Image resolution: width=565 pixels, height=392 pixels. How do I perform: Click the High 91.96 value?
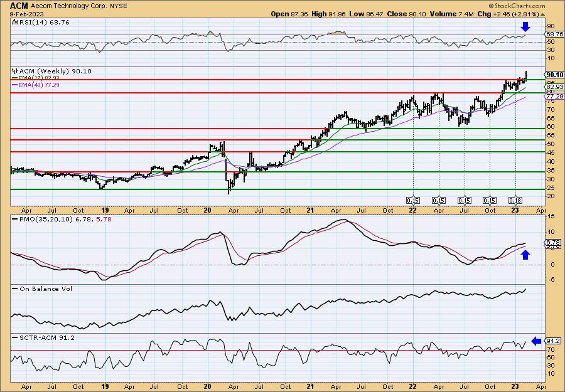point(328,14)
